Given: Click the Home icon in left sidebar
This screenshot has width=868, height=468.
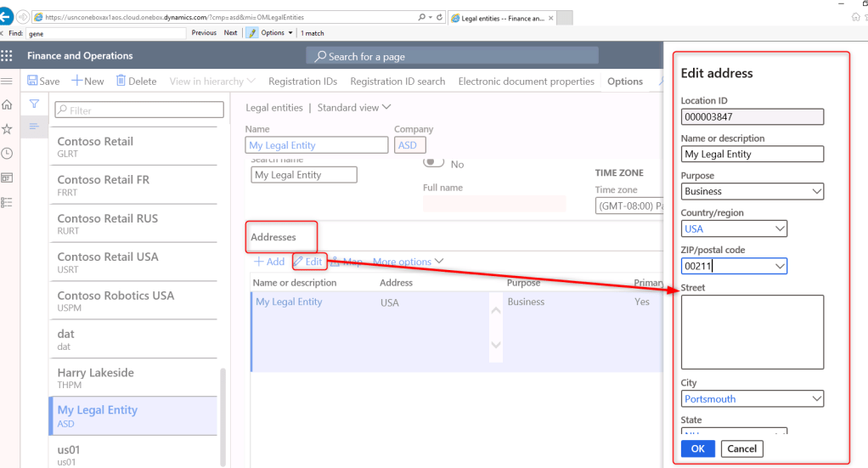Looking at the screenshot, I should click(8, 104).
